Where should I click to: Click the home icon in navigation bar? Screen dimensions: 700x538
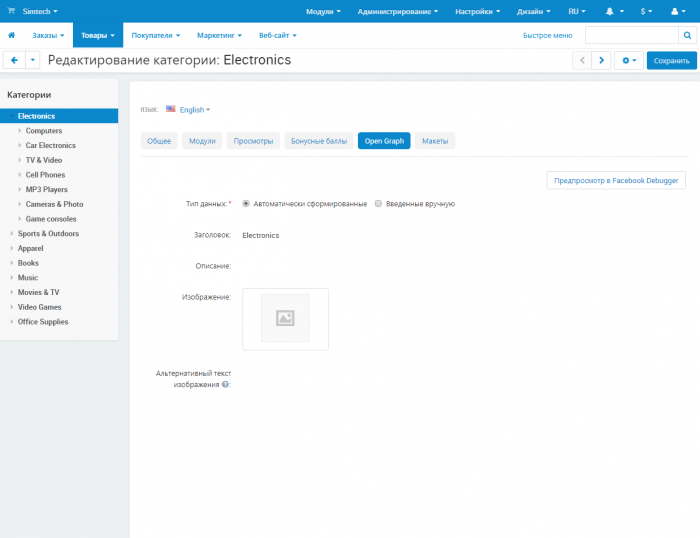[12, 35]
